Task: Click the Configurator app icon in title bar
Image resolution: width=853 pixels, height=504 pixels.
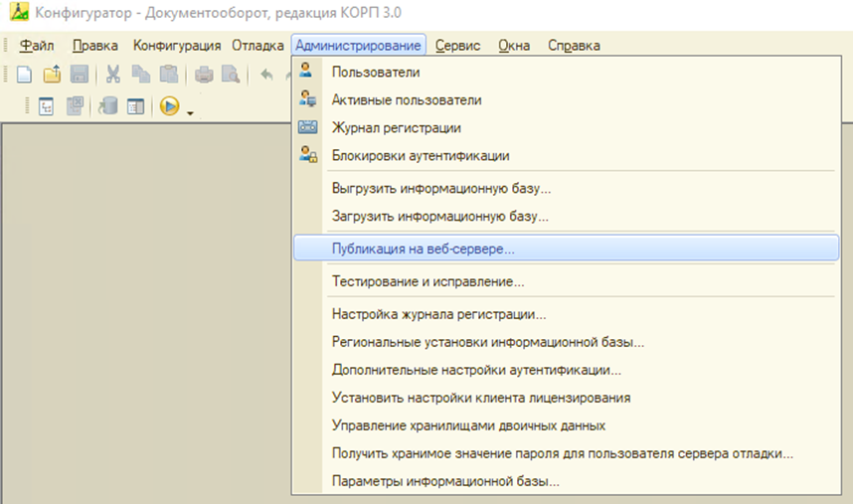Action: point(20,11)
